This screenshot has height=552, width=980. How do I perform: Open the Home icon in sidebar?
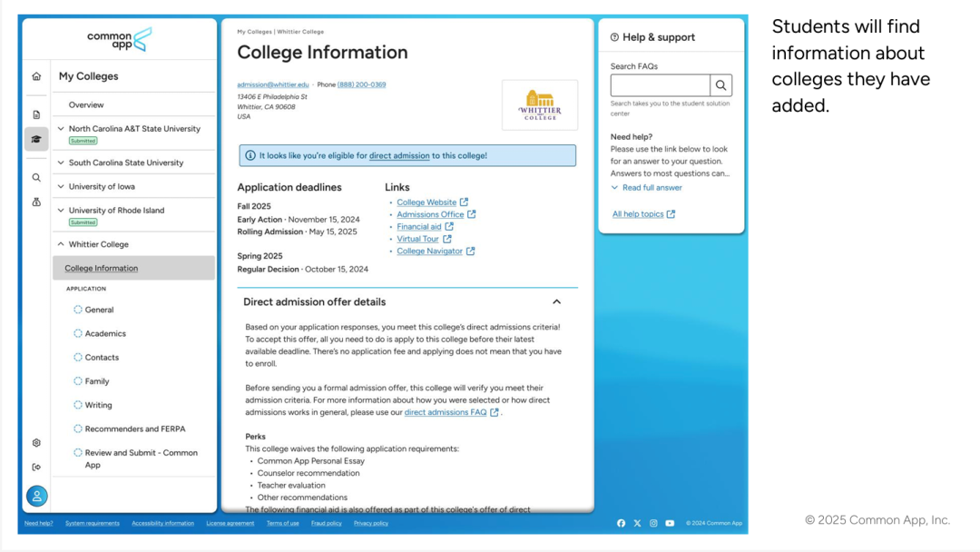(36, 76)
